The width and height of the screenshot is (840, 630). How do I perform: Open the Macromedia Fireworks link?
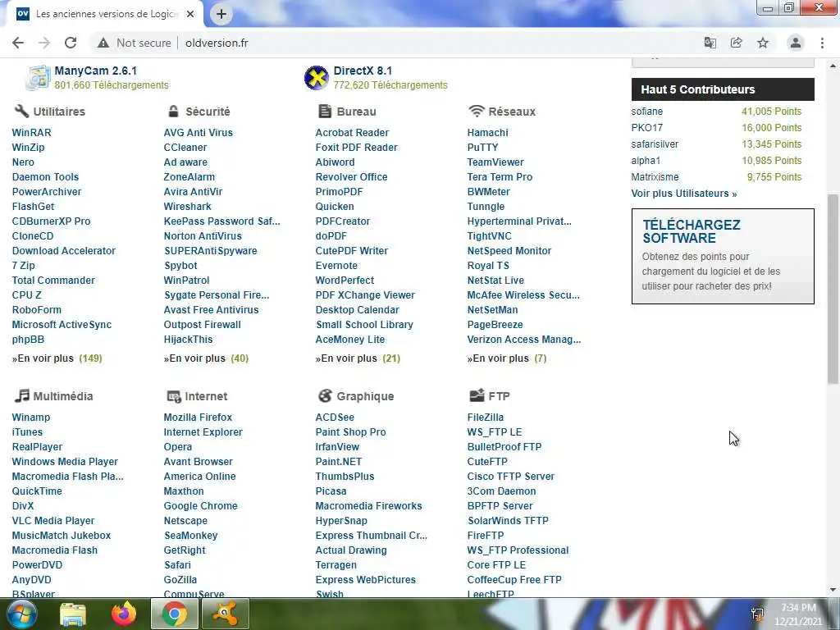368,505
